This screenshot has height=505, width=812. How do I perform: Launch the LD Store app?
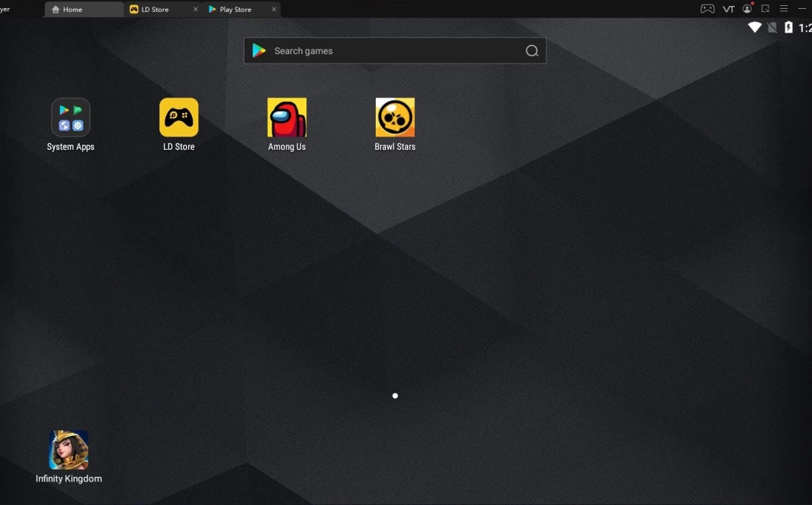click(x=179, y=118)
